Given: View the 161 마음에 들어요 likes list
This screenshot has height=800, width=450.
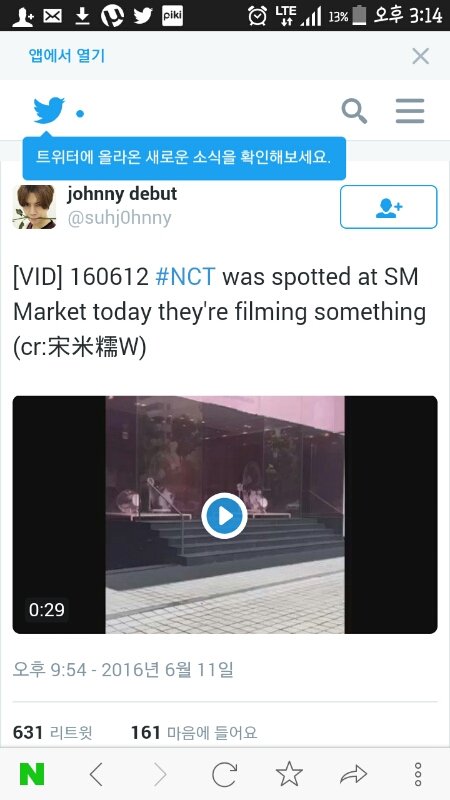Looking at the screenshot, I should 194,733.
